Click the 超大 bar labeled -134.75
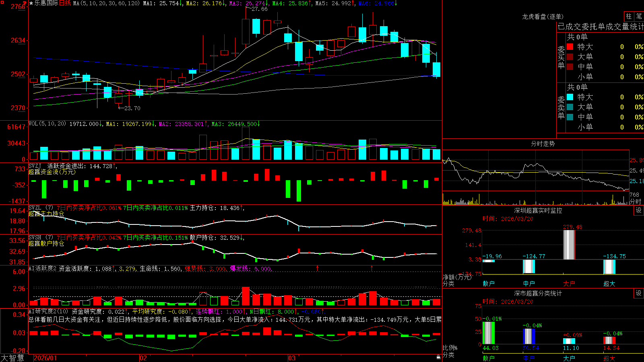 [609, 267]
